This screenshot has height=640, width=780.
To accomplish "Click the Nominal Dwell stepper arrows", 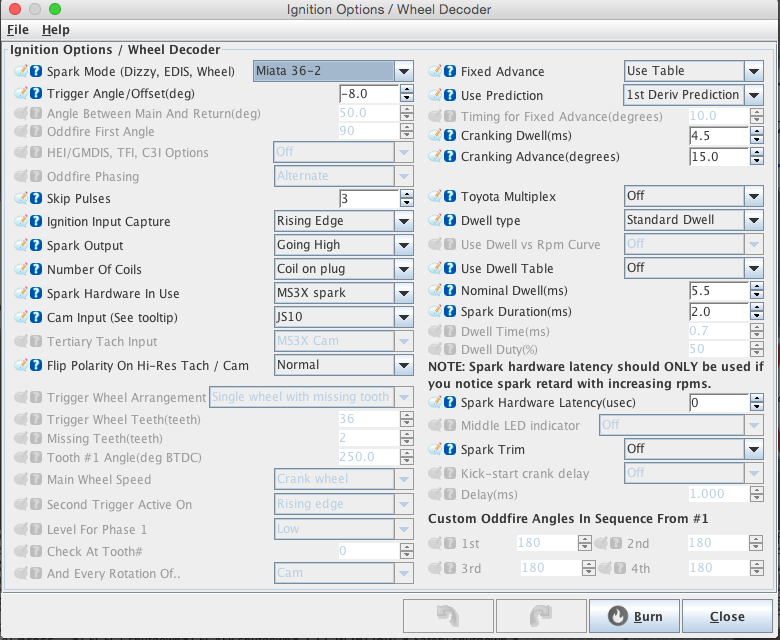I will point(757,290).
